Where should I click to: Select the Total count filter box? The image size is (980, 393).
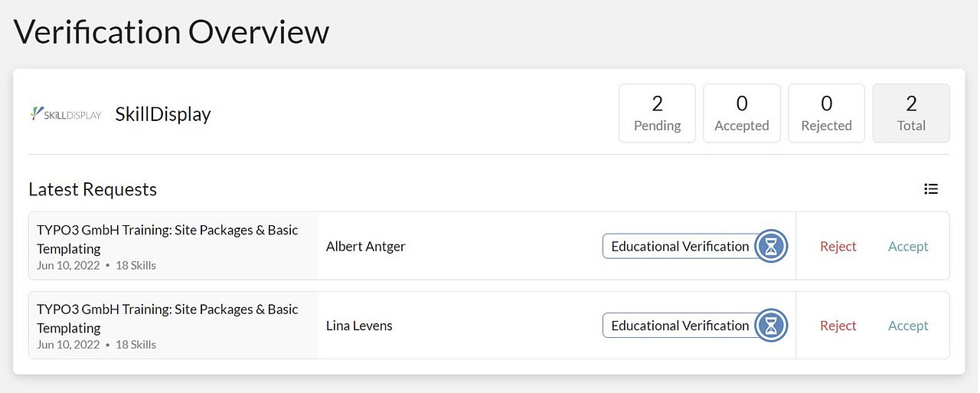pyautogui.click(x=911, y=113)
